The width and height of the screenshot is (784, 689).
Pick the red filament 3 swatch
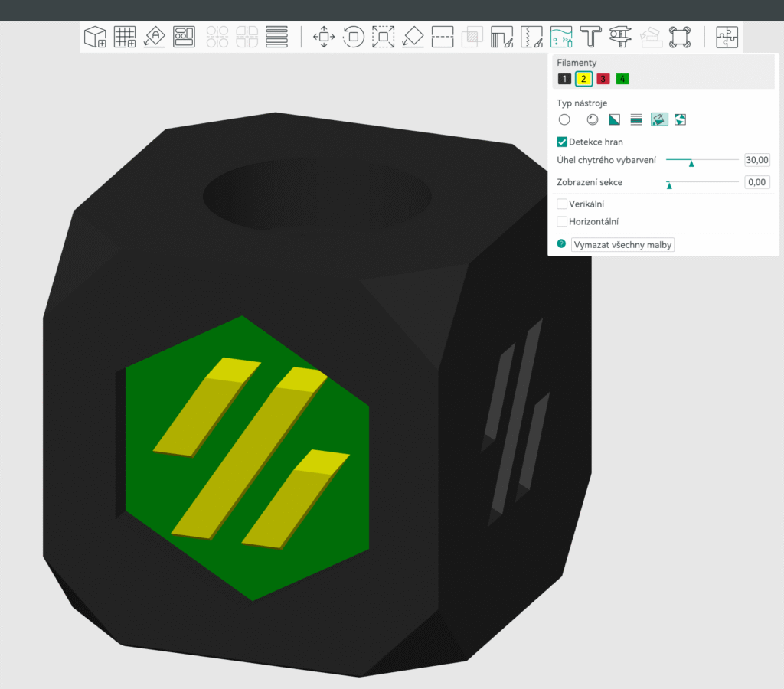click(603, 79)
